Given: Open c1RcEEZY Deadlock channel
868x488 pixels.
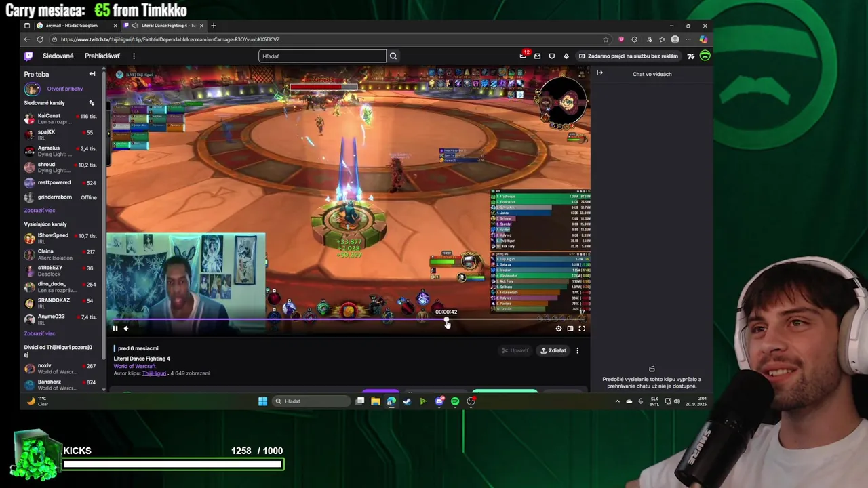Looking at the screenshot, I should 60,270.
